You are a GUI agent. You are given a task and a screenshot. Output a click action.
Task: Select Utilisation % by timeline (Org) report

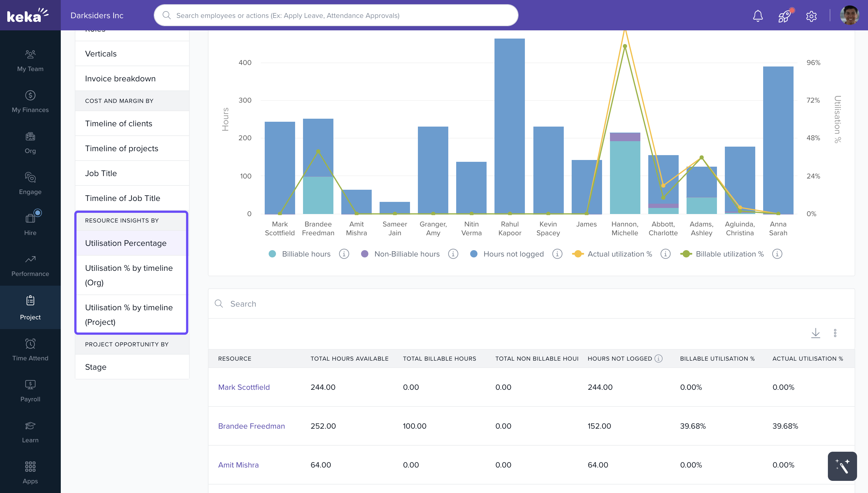point(129,275)
